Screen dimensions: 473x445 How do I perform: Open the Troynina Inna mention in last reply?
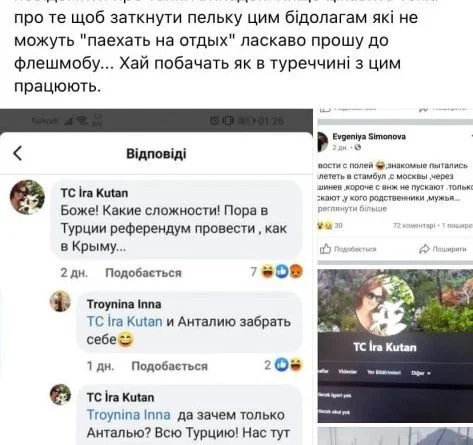128,415
